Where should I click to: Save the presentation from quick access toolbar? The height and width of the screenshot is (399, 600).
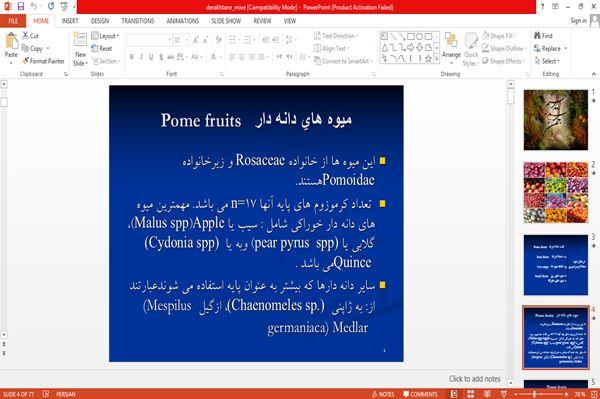21,6
